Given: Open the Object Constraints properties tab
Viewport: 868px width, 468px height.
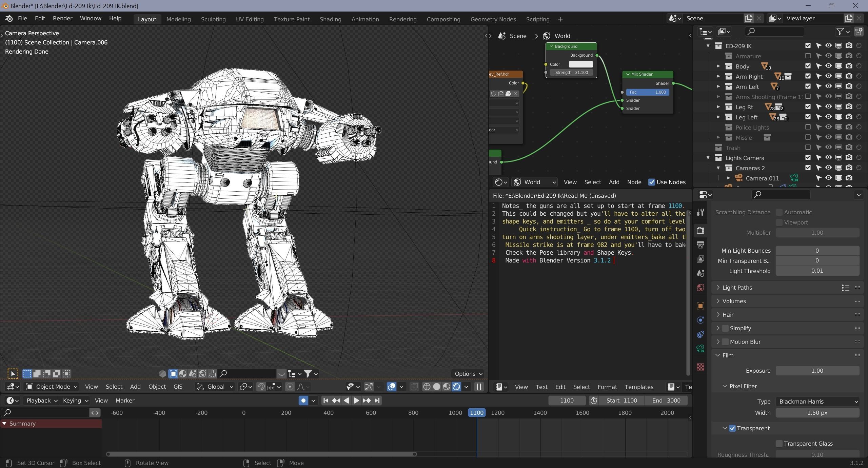Looking at the screenshot, I should [x=701, y=334].
